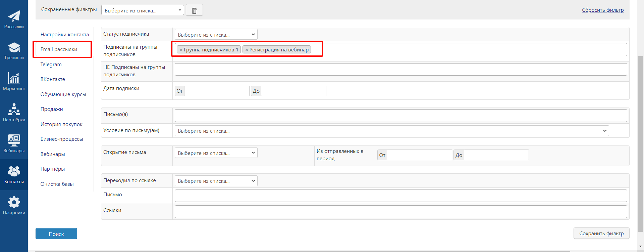Remove the 'Регистрация на вебинар' tag

click(247, 50)
